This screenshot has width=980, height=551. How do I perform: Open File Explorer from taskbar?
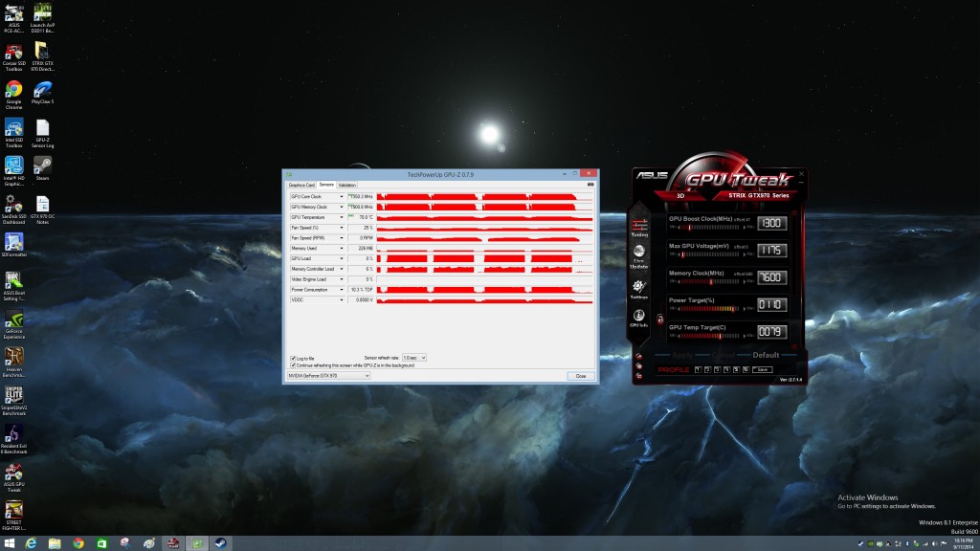(x=55, y=543)
